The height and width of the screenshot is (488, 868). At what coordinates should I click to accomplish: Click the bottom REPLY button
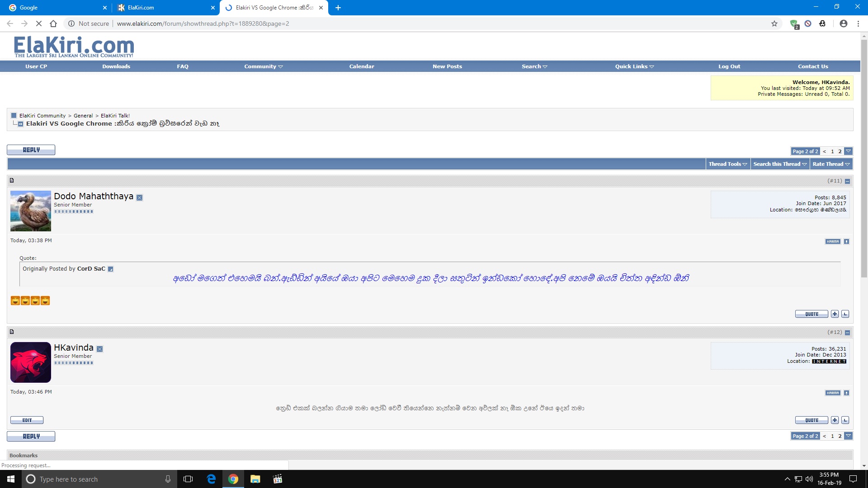31,436
